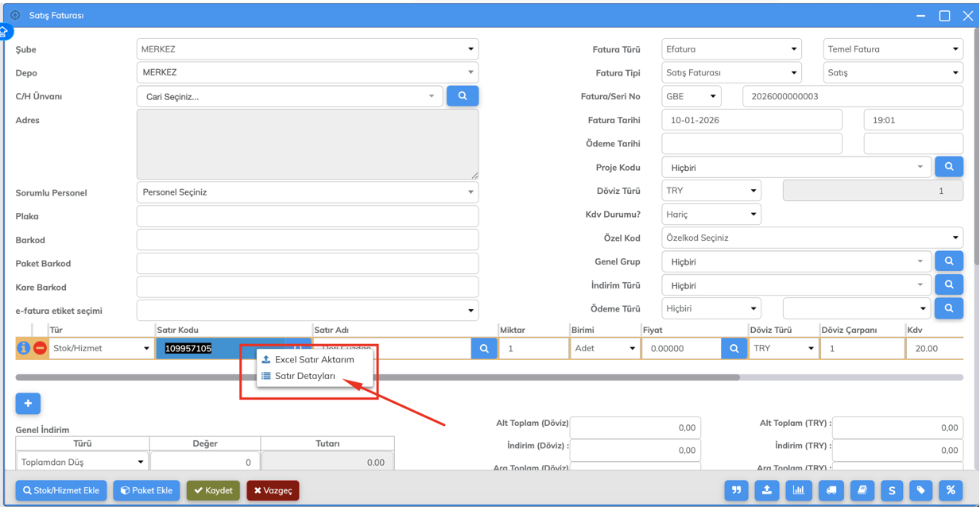Click the price tag icon button
The image size is (980, 507).
coord(921,490)
